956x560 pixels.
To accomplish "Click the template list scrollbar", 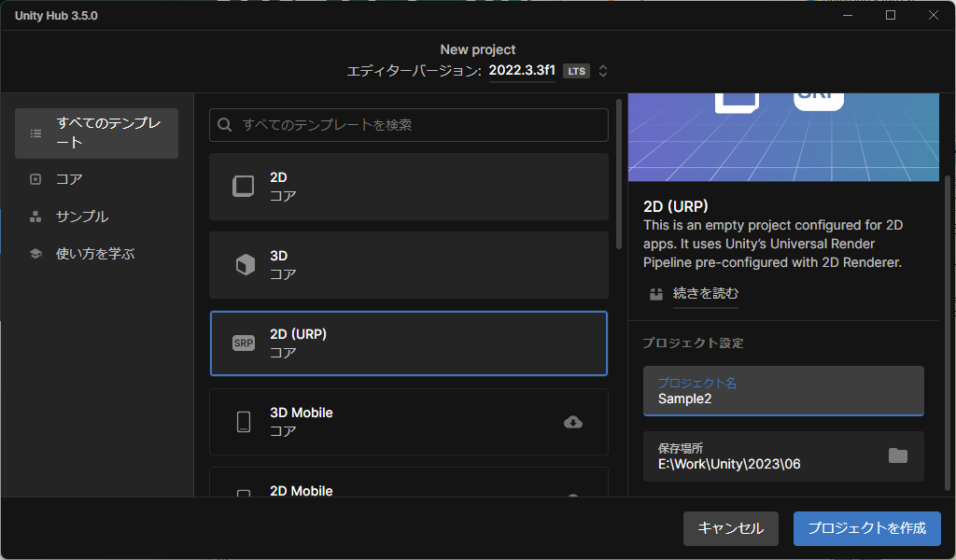I will (619, 175).
